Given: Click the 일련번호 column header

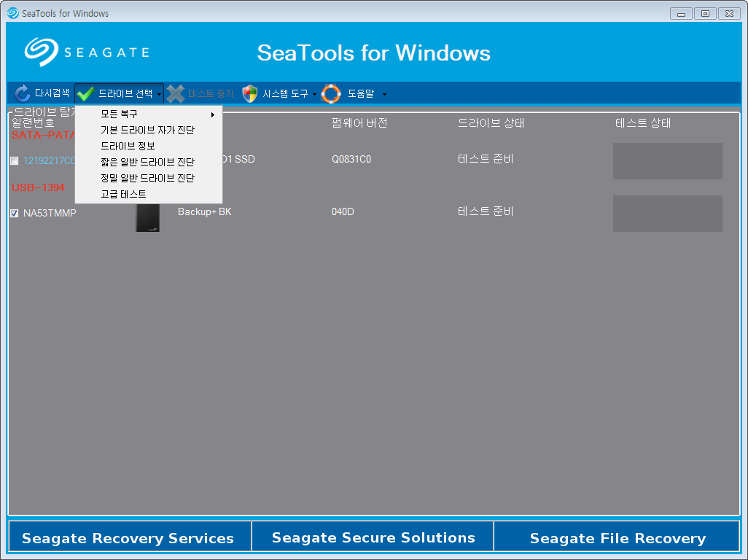Looking at the screenshot, I should 33,122.
